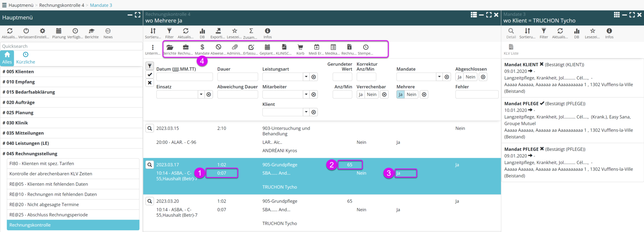
Task: Click into the Quicksearch field
Action: tap(71, 46)
